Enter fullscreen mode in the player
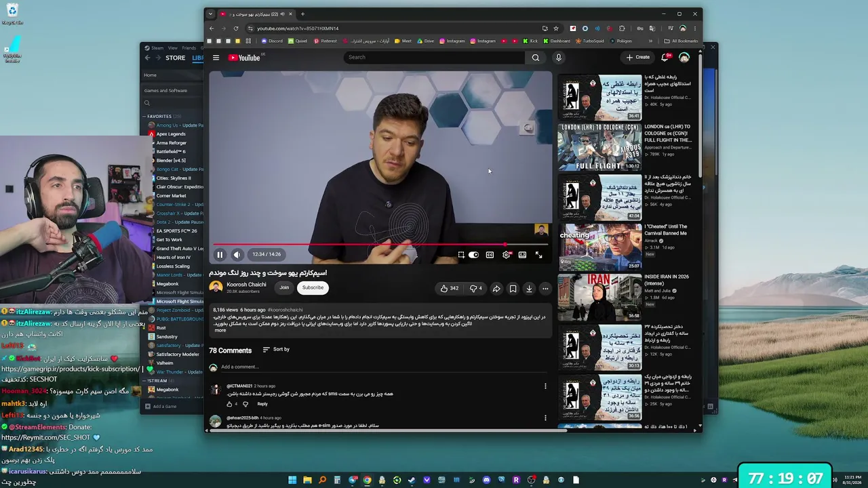The image size is (868, 488). pos(538,255)
